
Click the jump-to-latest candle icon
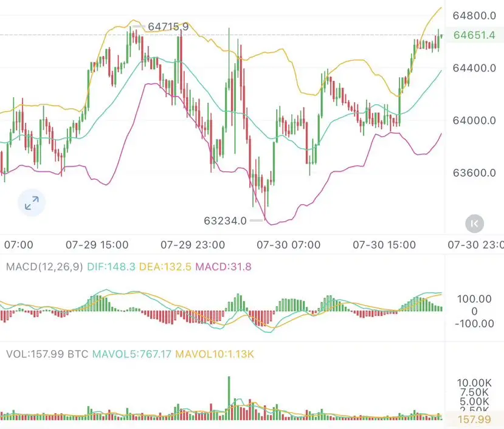click(x=474, y=224)
